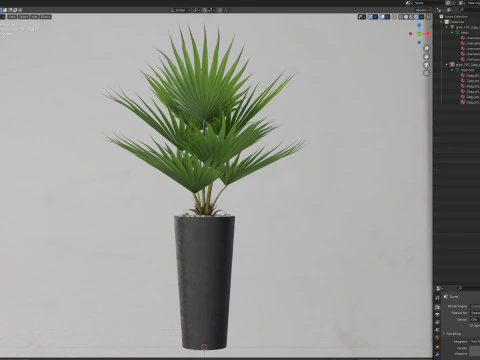Toggle proportional editing
This screenshot has height=360, width=480.
coord(220,10)
